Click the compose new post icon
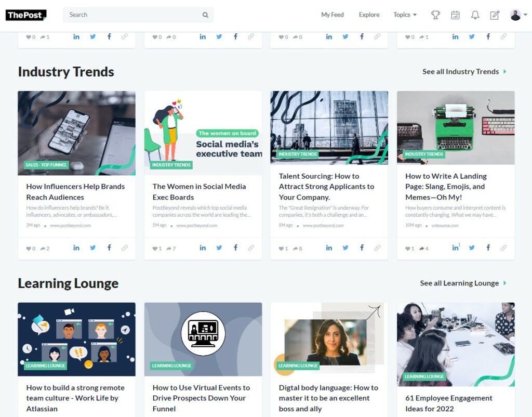This screenshot has height=417, width=532. (x=495, y=15)
